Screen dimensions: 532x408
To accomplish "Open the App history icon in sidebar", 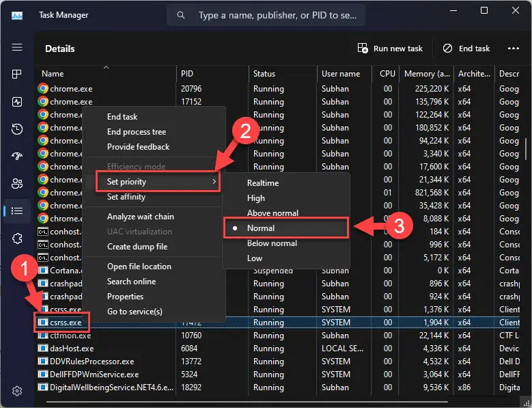I will pos(17,129).
